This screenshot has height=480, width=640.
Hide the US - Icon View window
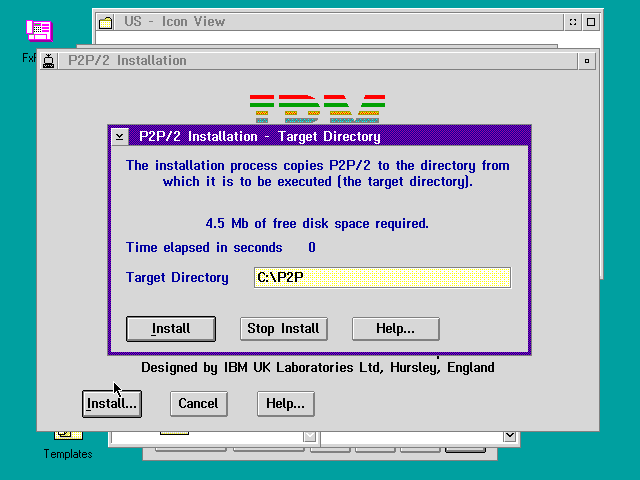[x=573, y=22]
